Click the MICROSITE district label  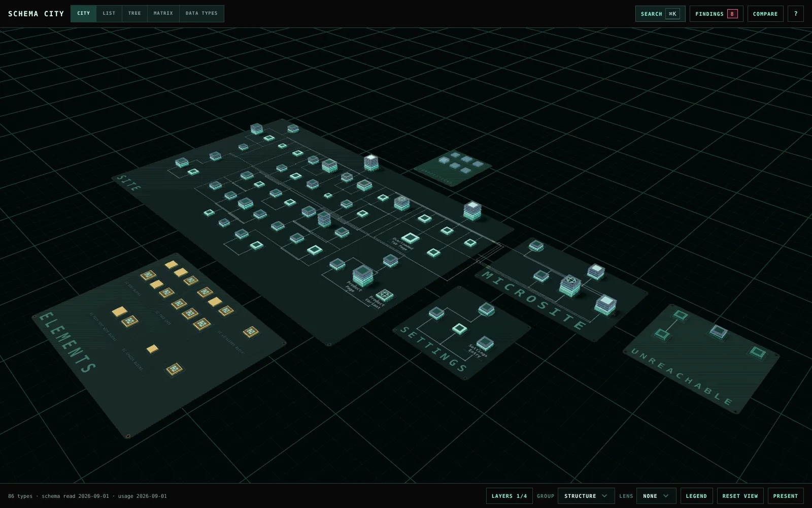click(x=534, y=300)
